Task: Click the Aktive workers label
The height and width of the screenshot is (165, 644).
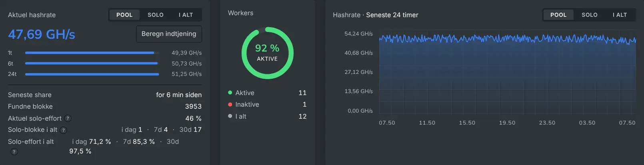Action: (x=245, y=93)
